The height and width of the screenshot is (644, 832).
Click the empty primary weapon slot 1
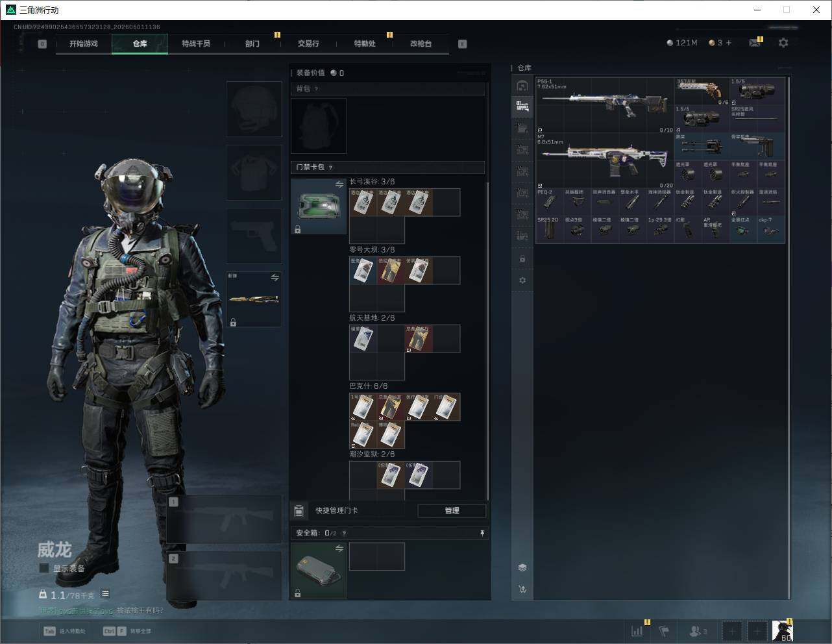click(225, 519)
